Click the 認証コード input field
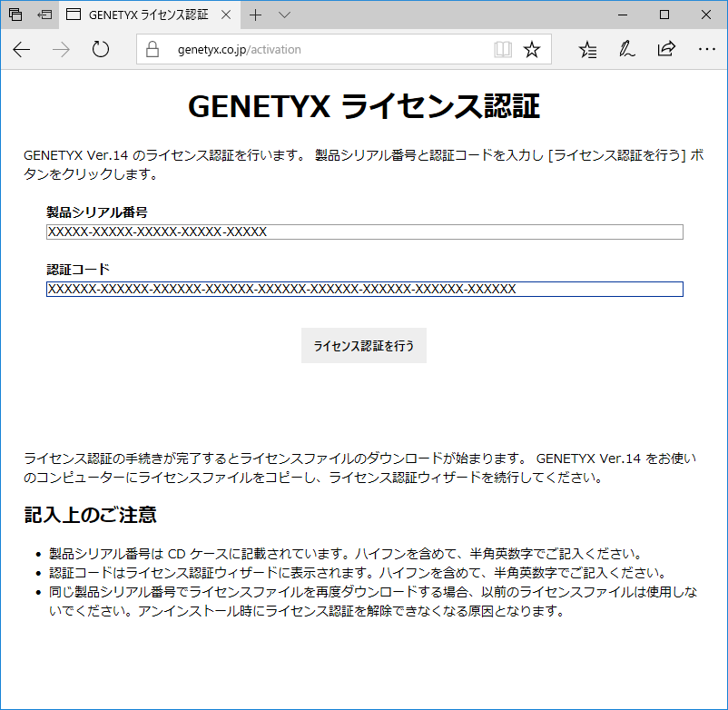Viewport: 728px width, 710px height. 365,289
